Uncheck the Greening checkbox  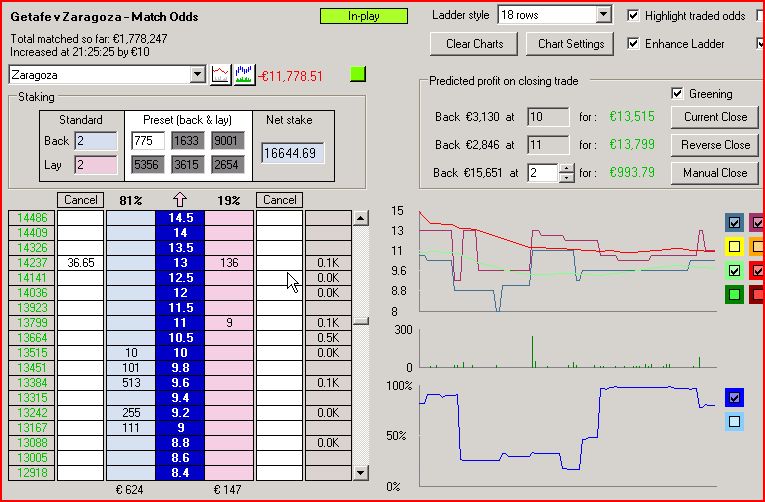pos(677,93)
